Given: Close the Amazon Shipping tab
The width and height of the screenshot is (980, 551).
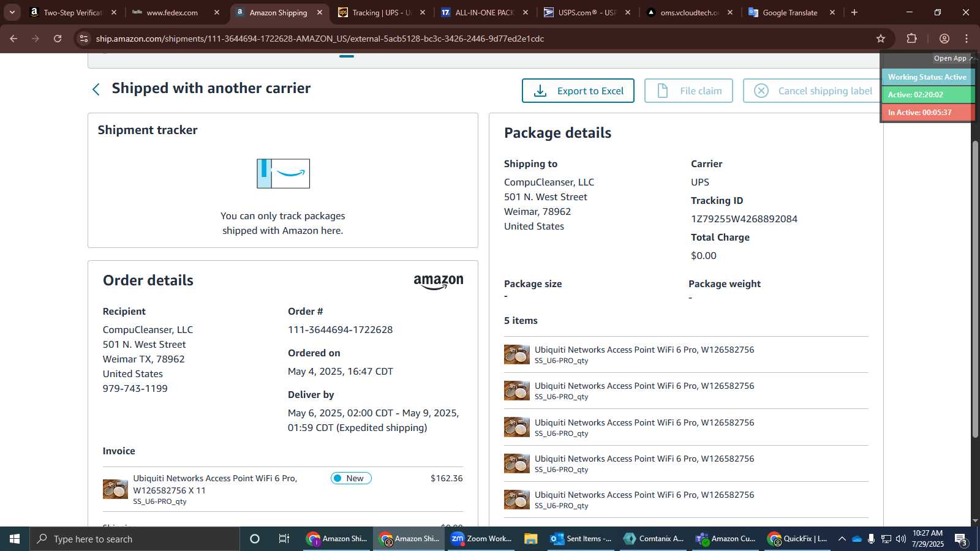Looking at the screenshot, I should 320,12.
